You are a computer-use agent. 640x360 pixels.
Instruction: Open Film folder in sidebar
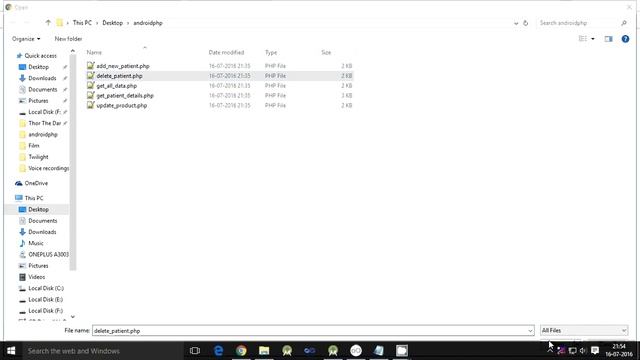tap(33, 145)
